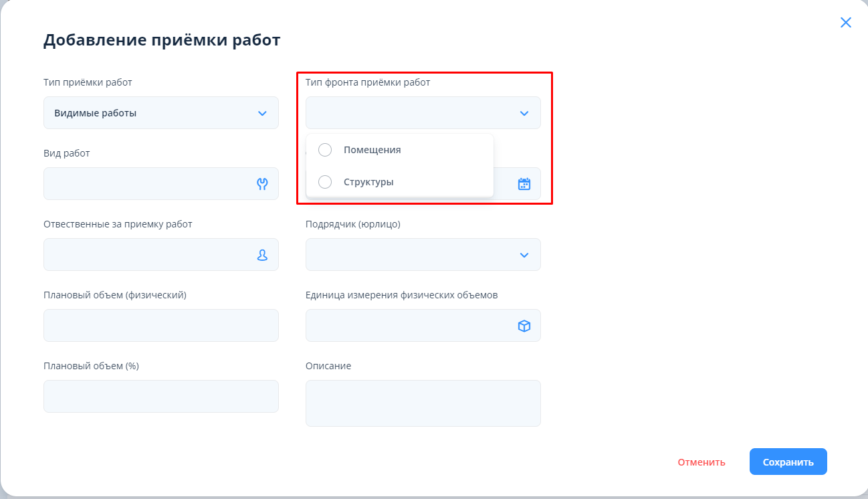Click the person icon in Ответственные field

point(262,255)
